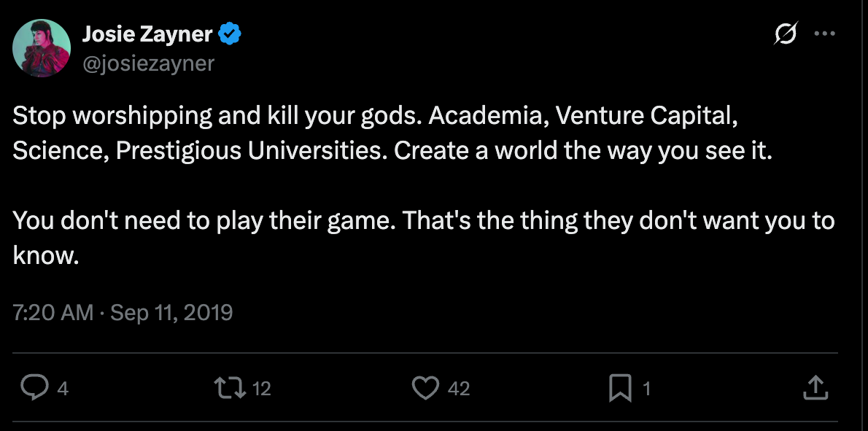Image resolution: width=868 pixels, height=431 pixels.
Task: Click the reply speech bubble icon
Action: tap(34, 388)
